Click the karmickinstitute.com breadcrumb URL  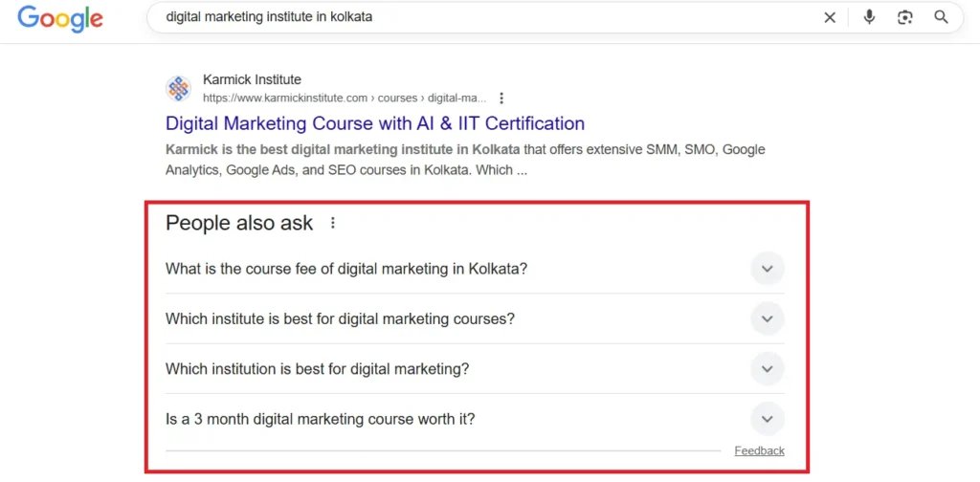pos(345,98)
